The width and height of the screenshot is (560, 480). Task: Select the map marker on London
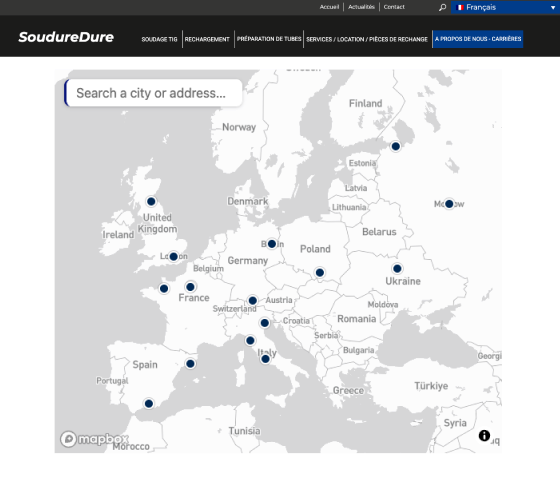[174, 256]
